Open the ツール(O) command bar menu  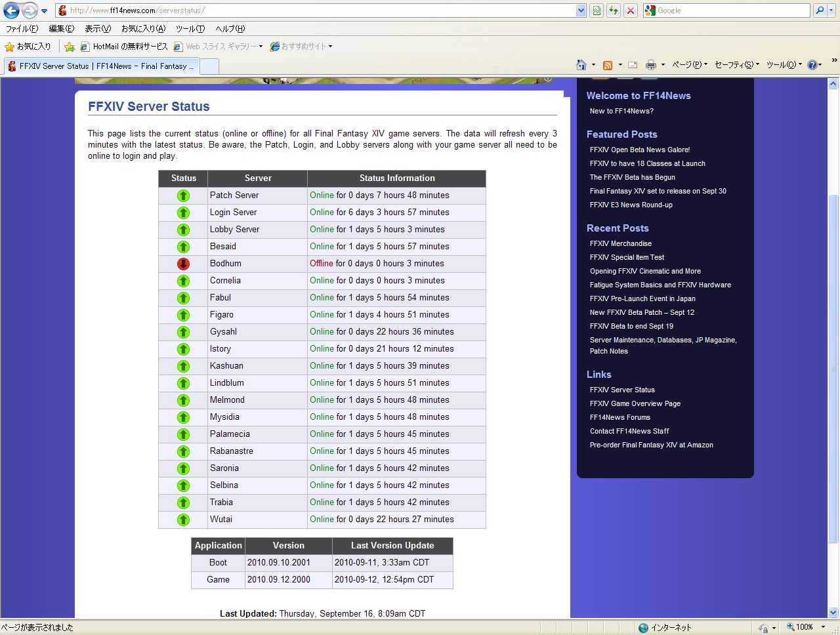784,65
